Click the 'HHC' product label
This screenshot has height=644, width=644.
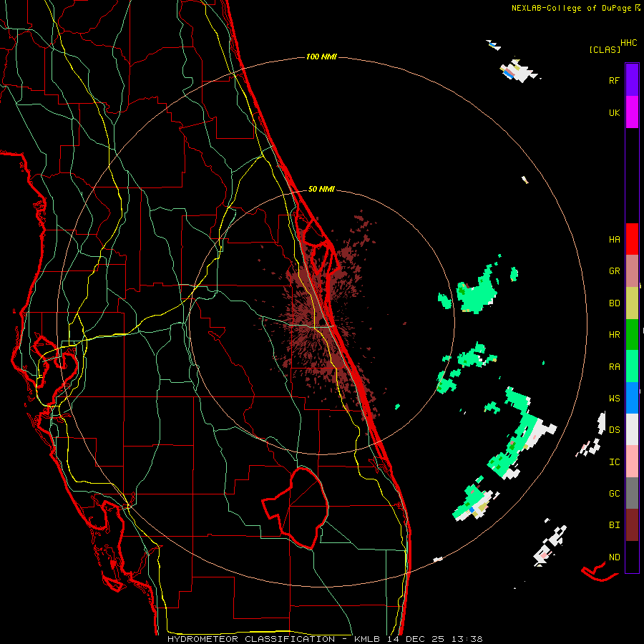(x=629, y=43)
